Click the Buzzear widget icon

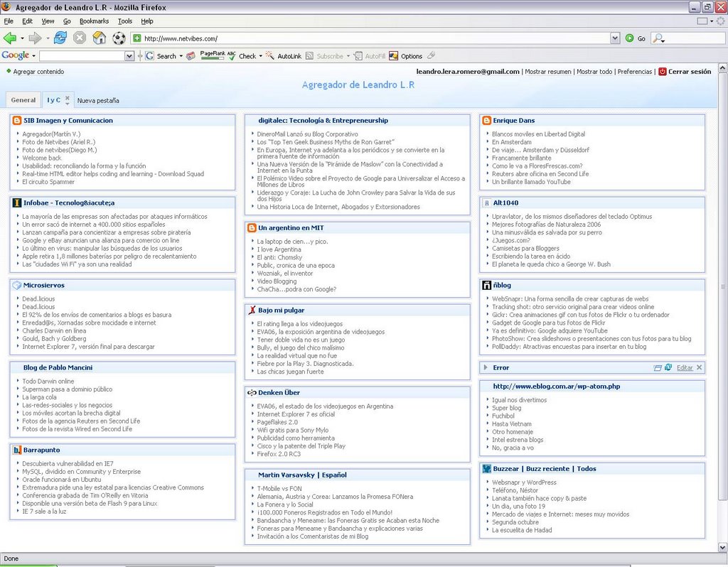pyautogui.click(x=486, y=469)
